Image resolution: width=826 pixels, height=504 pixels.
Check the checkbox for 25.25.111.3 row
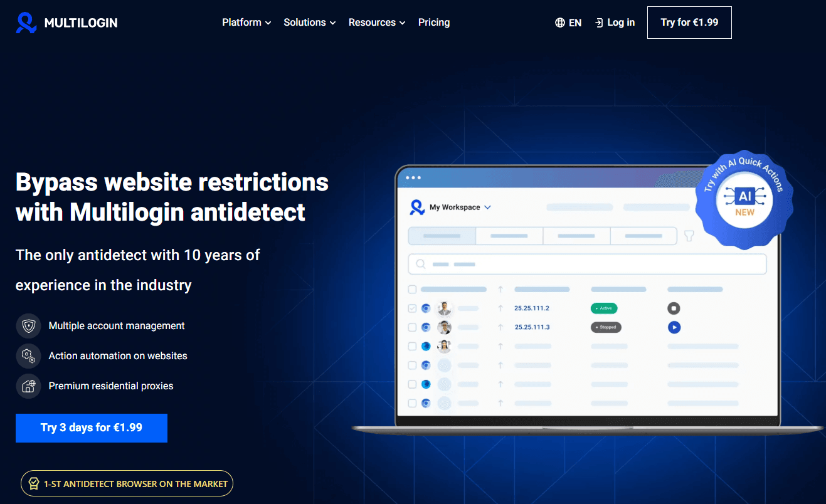point(412,327)
